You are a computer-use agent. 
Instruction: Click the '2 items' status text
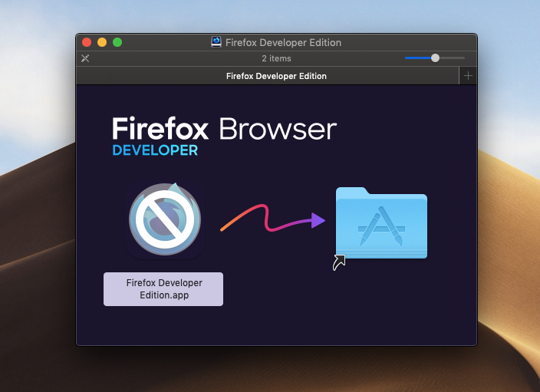point(276,58)
